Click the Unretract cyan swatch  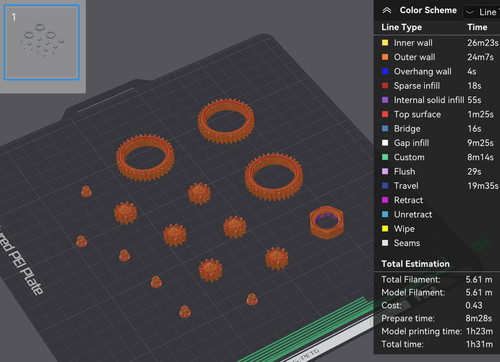[x=385, y=214]
